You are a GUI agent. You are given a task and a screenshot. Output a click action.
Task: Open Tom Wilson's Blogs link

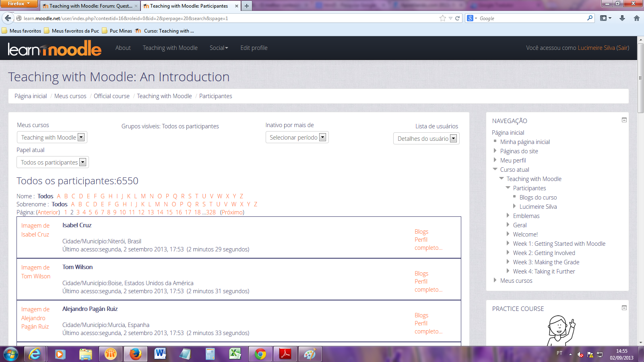tap(421, 274)
